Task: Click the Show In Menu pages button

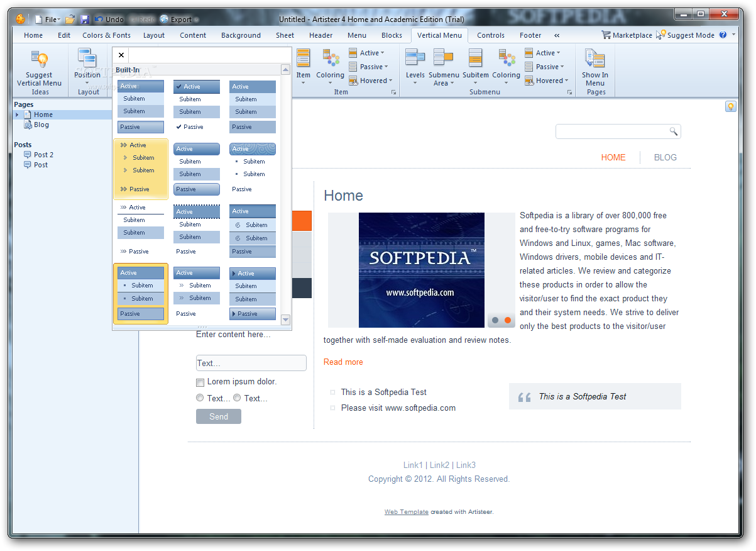Action: [x=595, y=67]
